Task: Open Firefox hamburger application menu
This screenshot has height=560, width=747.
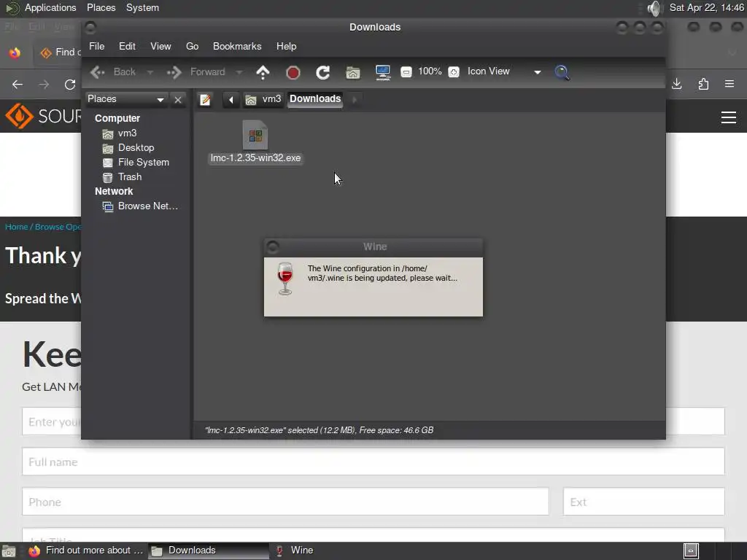Action: tap(729, 85)
